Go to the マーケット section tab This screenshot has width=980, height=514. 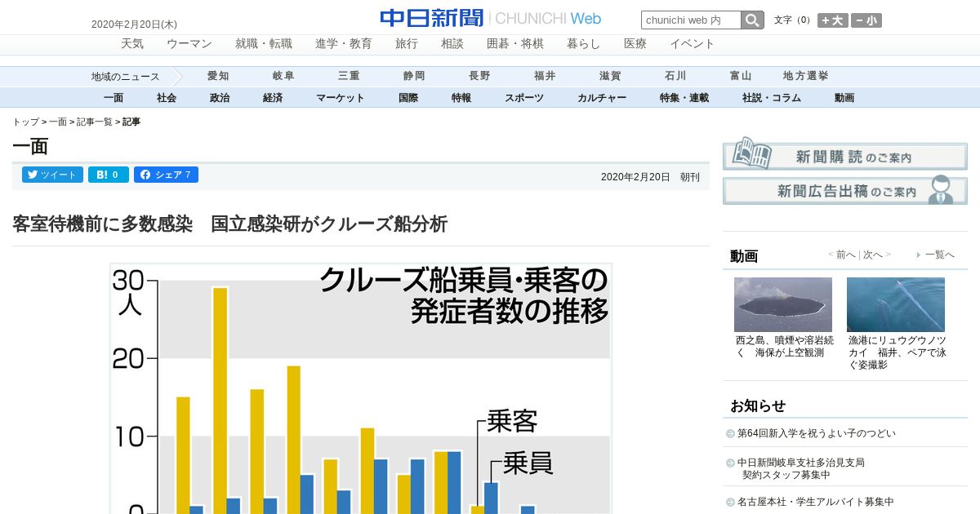pos(341,98)
